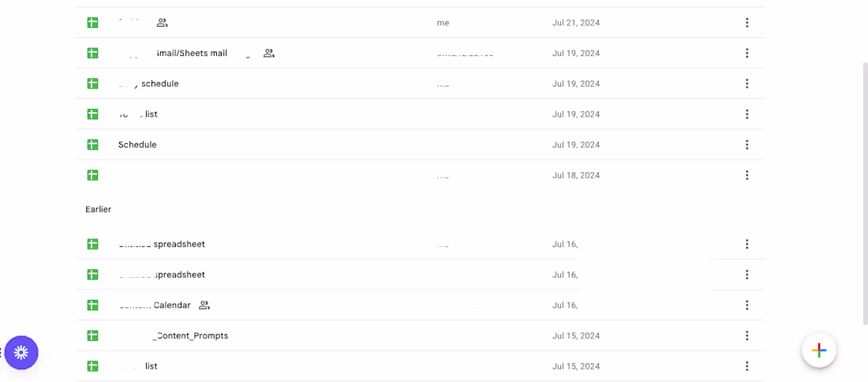868x382 pixels.
Task: Open kebab menu for Content_Prompts file
Action: click(x=746, y=336)
